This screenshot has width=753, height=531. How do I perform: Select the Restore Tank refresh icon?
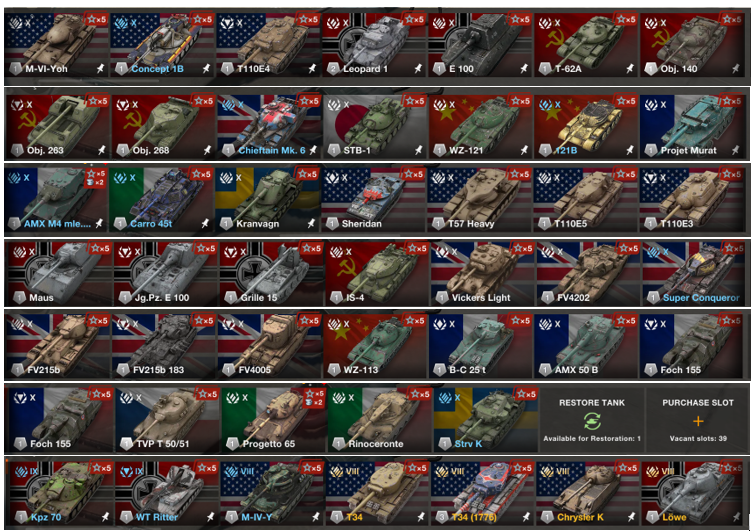coord(592,421)
